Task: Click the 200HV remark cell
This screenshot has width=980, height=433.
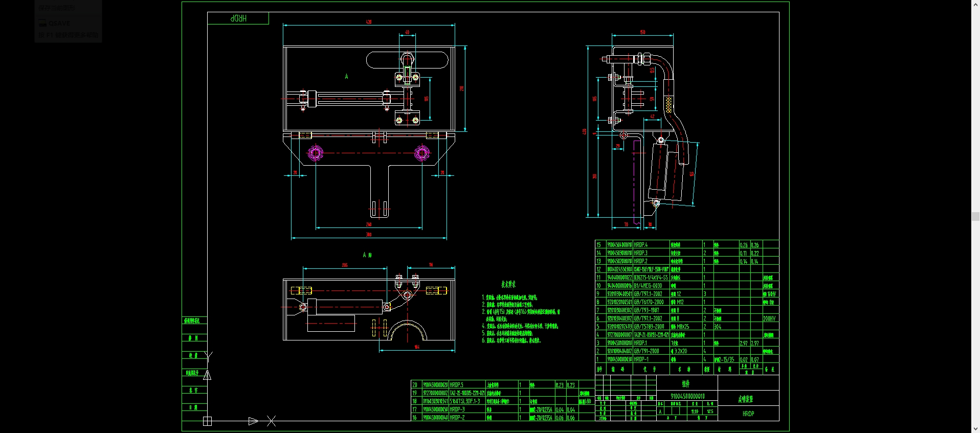Action: [770, 318]
